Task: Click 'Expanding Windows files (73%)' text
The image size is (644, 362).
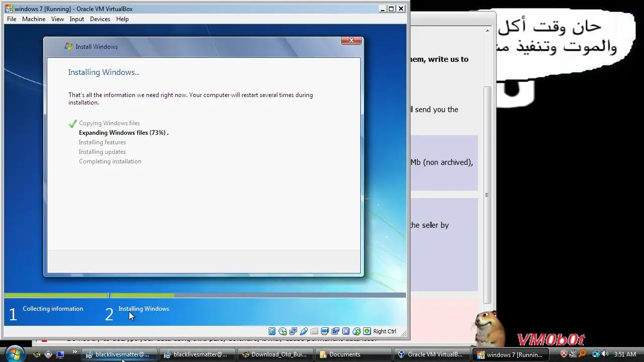Action: [x=123, y=133]
